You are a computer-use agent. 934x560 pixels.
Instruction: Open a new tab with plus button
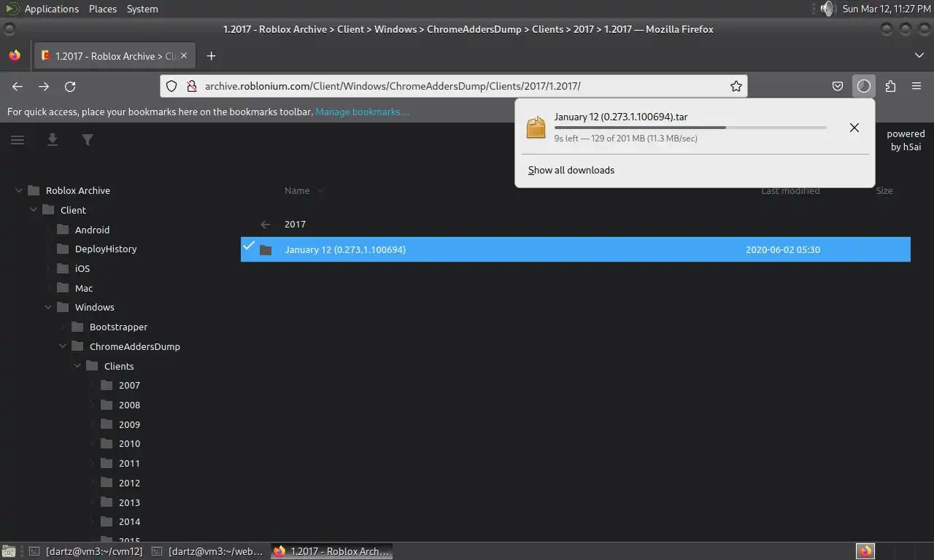point(211,56)
